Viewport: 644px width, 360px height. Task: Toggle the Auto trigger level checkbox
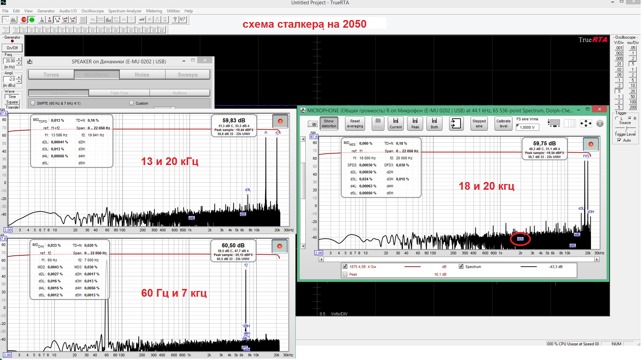[619, 140]
